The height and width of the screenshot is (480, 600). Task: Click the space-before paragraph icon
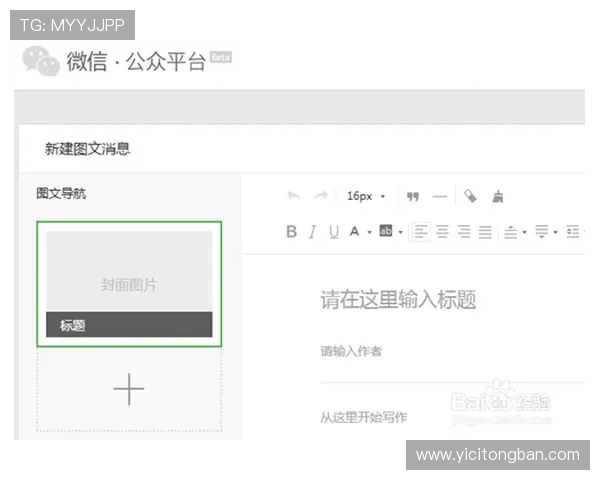(x=511, y=232)
